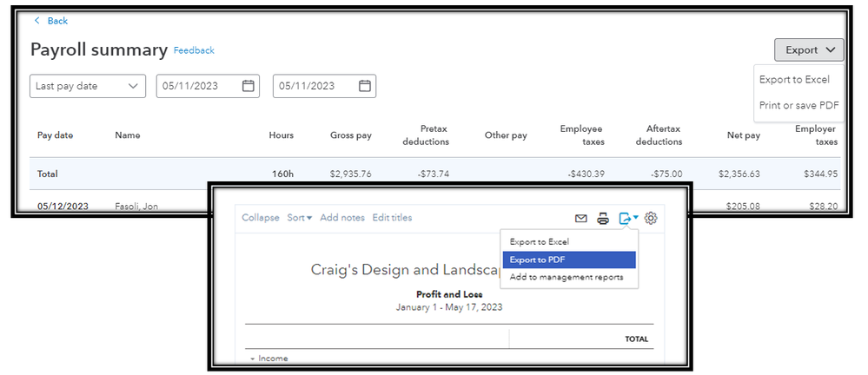Click the first 05/11/2023 start date field
The height and width of the screenshot is (375, 868).
(208, 86)
